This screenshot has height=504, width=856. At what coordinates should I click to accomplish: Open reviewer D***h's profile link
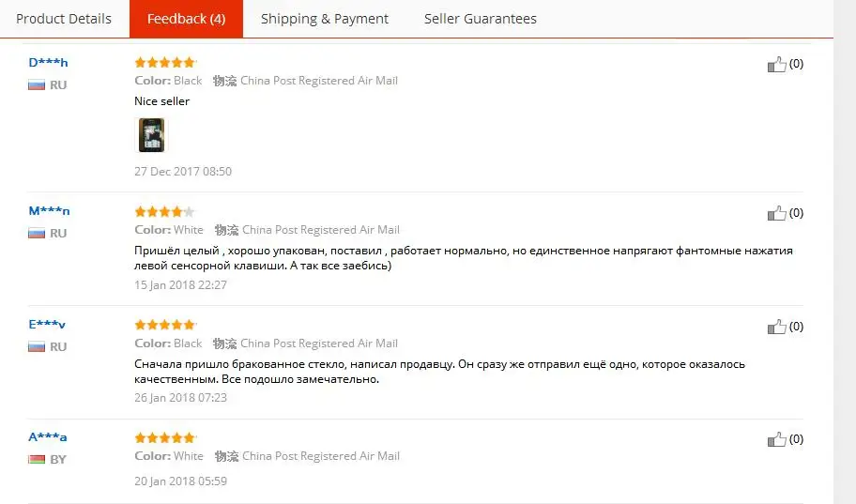pyautogui.click(x=48, y=62)
